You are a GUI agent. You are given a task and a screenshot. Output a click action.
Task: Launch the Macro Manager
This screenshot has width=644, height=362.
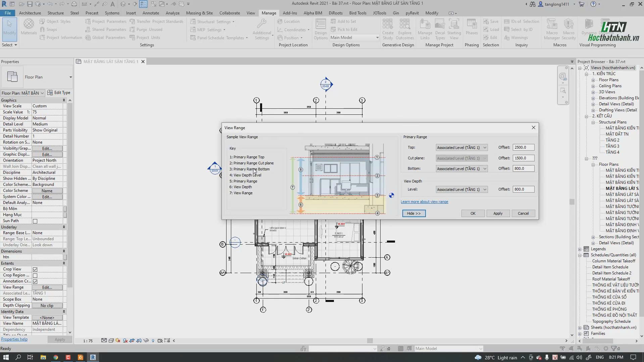click(552, 29)
